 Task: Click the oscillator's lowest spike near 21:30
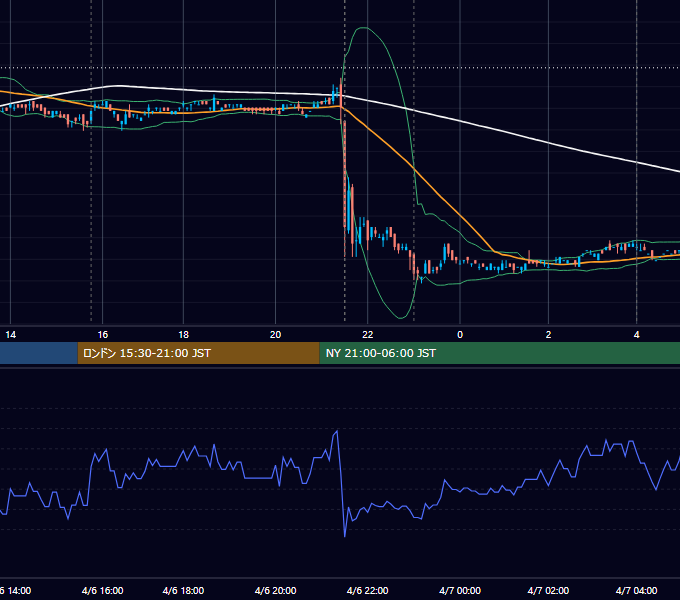pyautogui.click(x=345, y=536)
